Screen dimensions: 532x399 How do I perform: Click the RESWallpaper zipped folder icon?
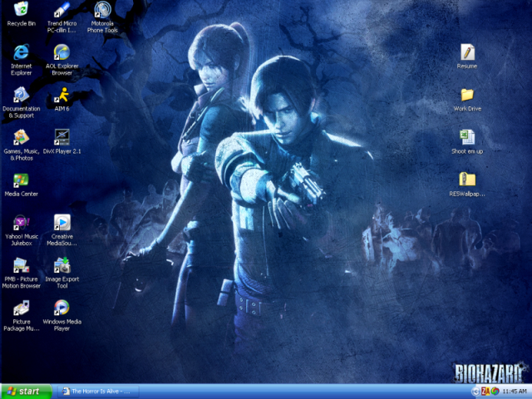[x=467, y=180]
